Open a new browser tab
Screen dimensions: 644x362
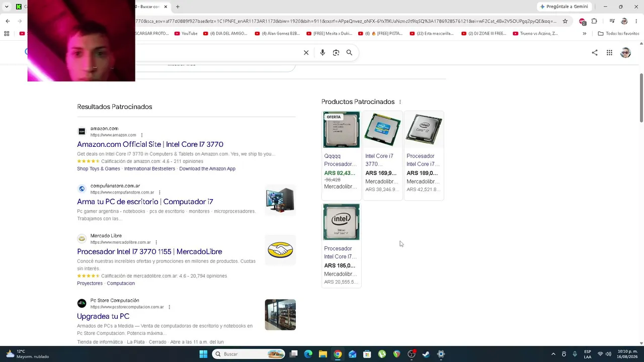click(x=178, y=7)
